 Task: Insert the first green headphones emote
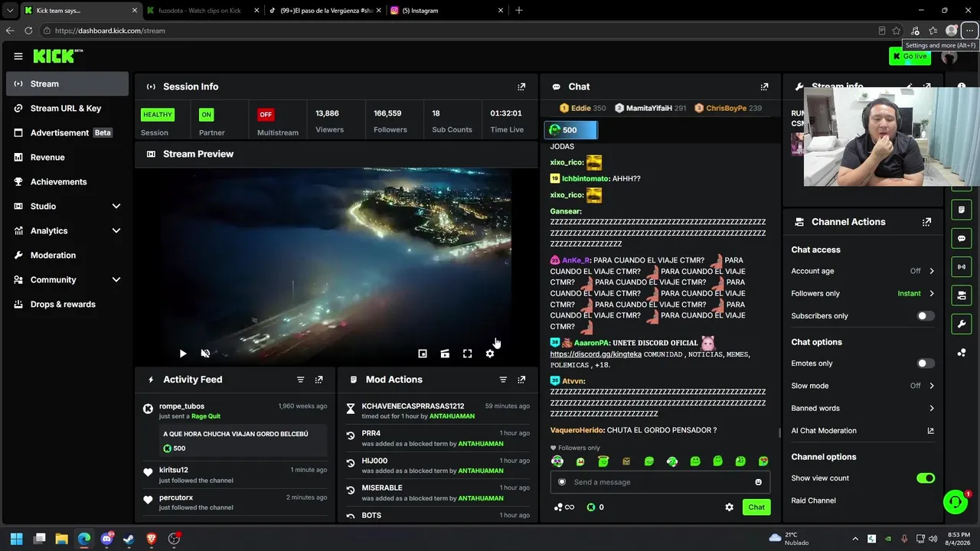557,461
